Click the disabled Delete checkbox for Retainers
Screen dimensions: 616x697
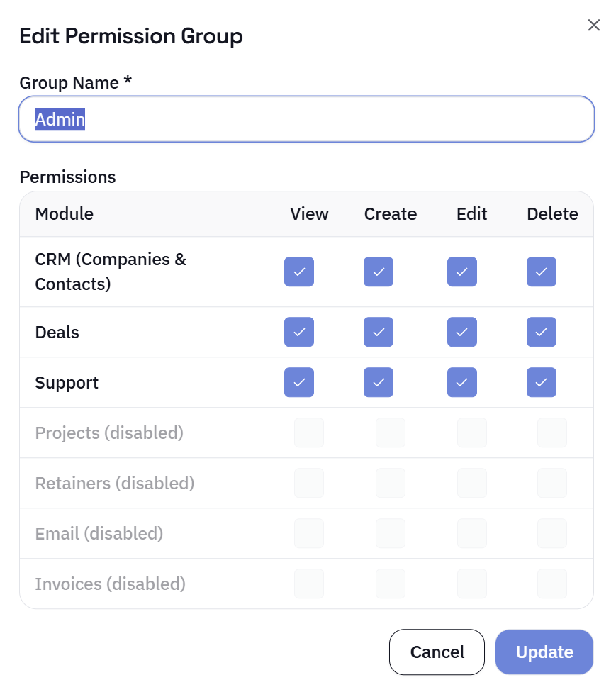coord(551,483)
